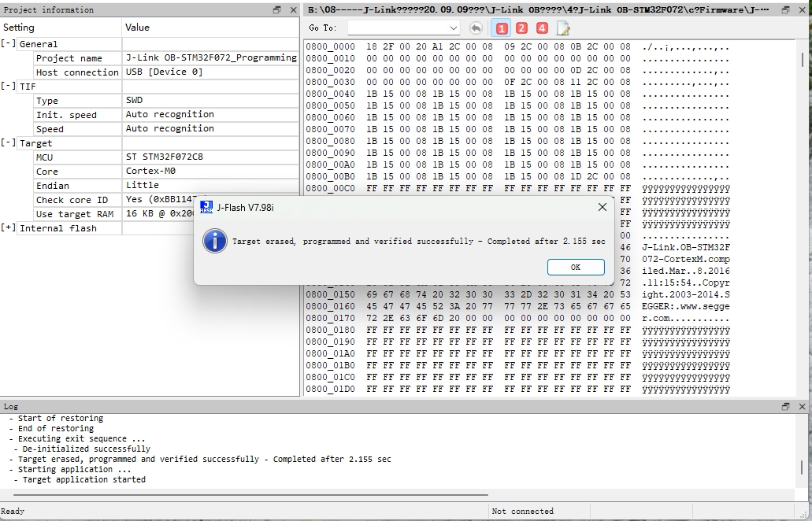Click address 0800_0150 in hex view
The image size is (812, 521).
(331, 294)
